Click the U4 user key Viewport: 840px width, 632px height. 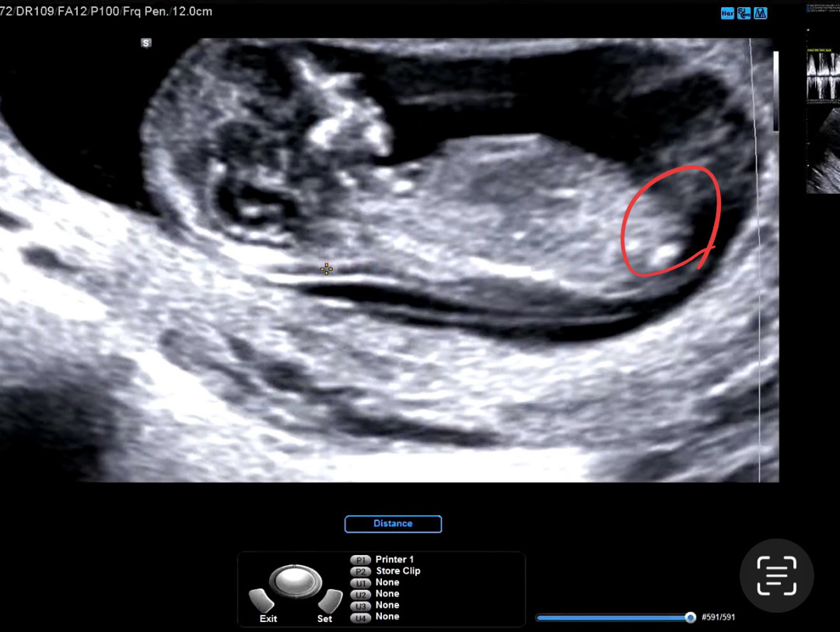click(360, 617)
